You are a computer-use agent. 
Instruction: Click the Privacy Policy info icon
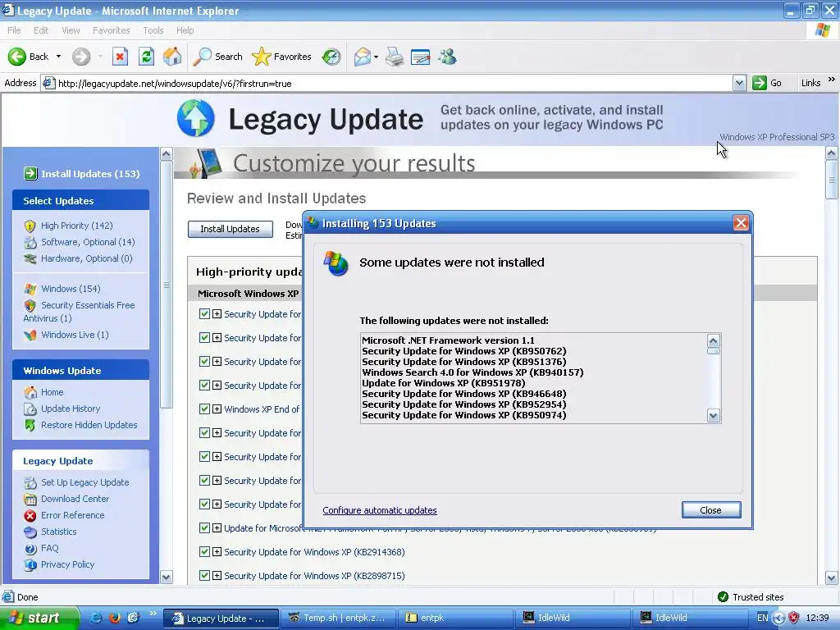coord(30,564)
